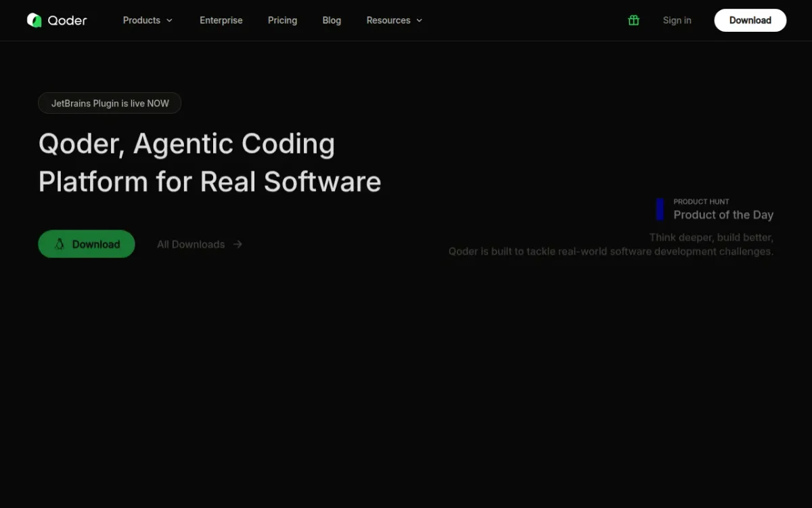The image size is (812, 508).
Task: Open the Products dropdown menu
Action: tap(141, 20)
